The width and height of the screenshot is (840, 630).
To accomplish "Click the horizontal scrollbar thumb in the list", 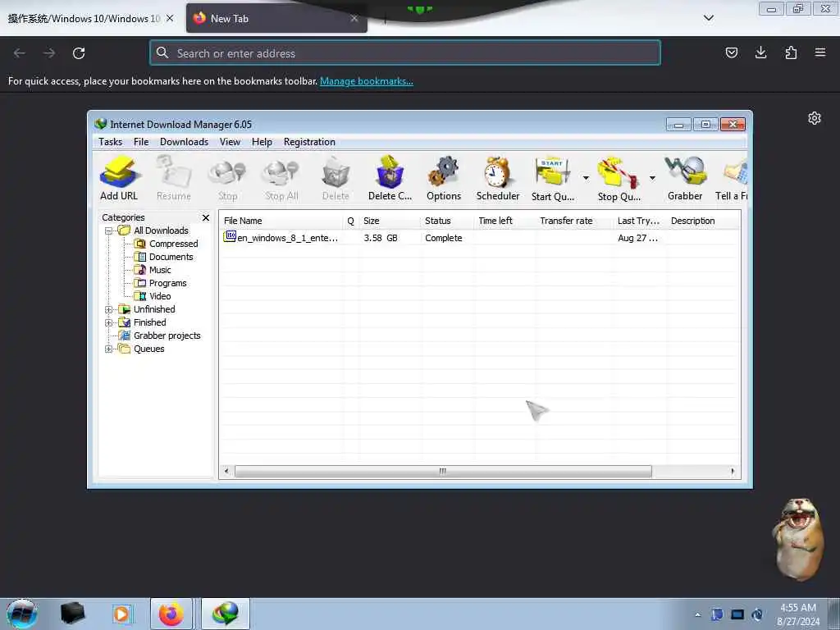I will point(443,472).
